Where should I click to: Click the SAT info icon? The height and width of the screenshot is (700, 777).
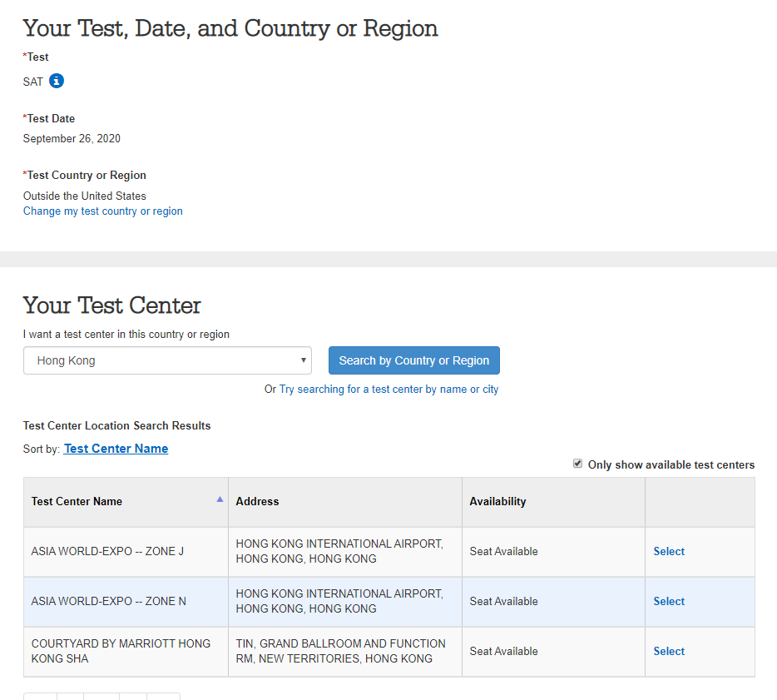[57, 81]
